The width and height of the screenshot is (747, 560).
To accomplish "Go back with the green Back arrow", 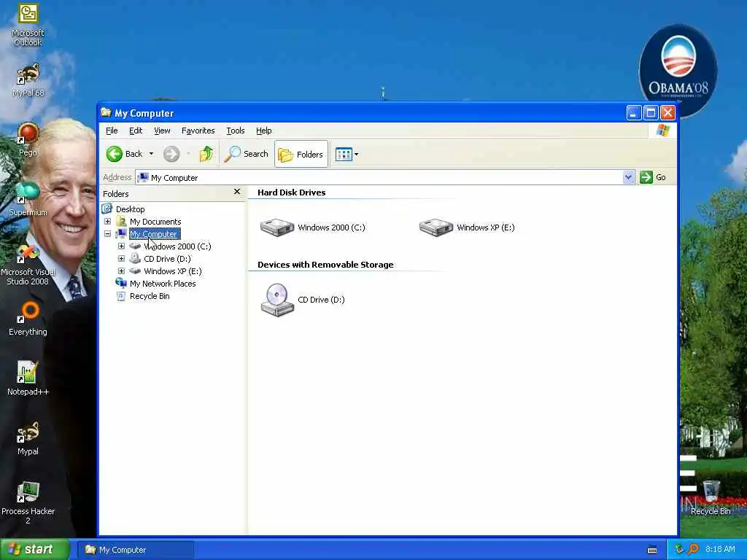I will tap(124, 154).
